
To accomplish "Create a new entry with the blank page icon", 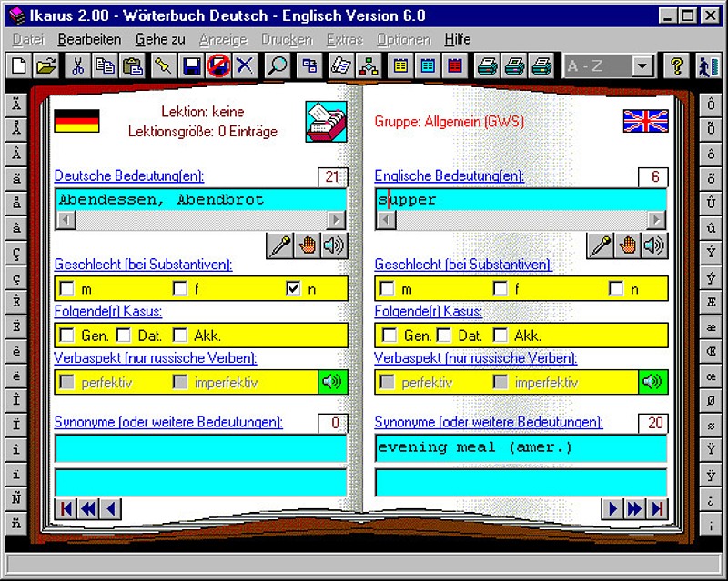I will 18,65.
